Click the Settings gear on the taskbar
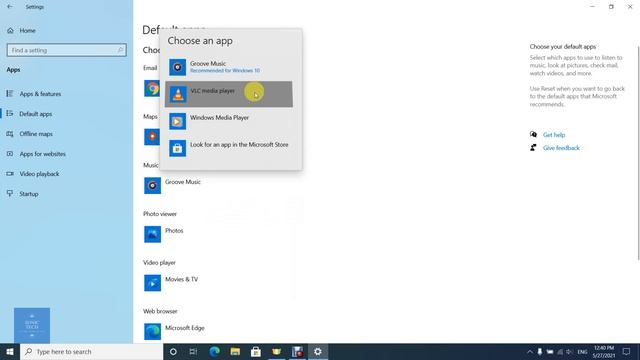This screenshot has width=640, height=360. tap(318, 351)
